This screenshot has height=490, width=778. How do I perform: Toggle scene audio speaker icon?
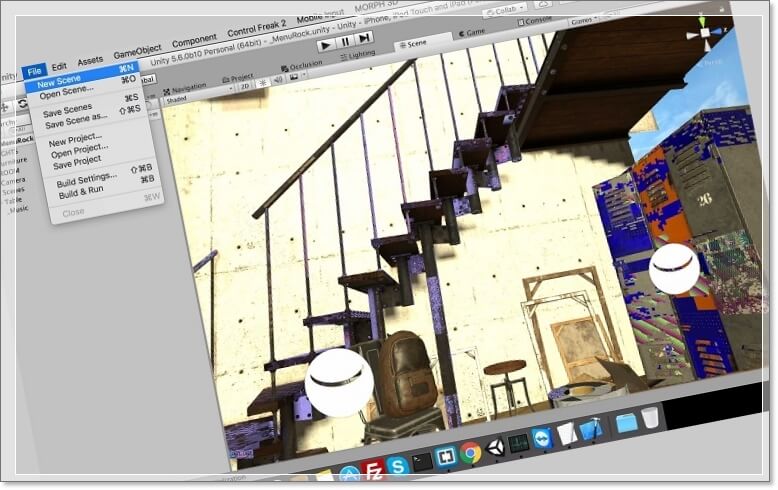[278, 79]
